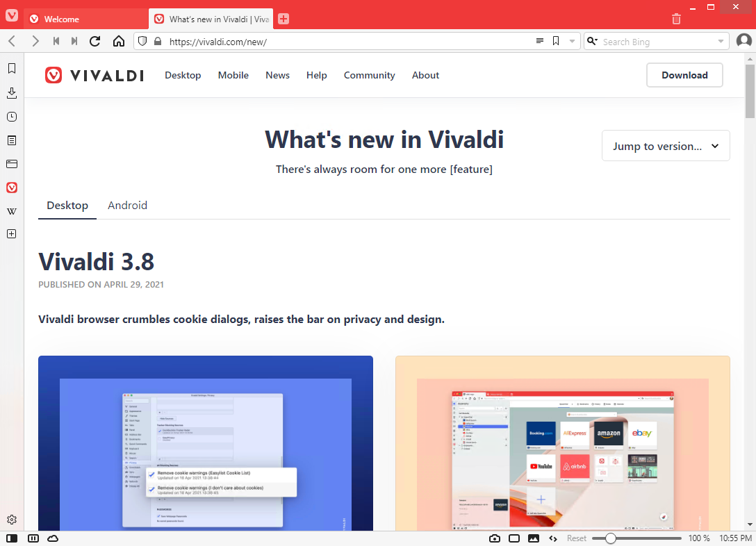756x546 pixels.
Task: Click the scrollbar down arrow
Action: coord(750,524)
